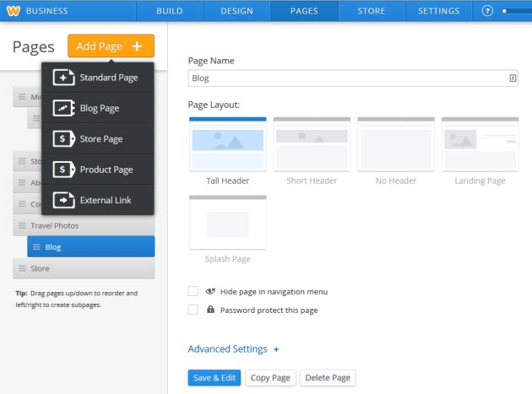The width and height of the screenshot is (532, 394).
Task: Choose Store Page from menu
Action: (98, 138)
